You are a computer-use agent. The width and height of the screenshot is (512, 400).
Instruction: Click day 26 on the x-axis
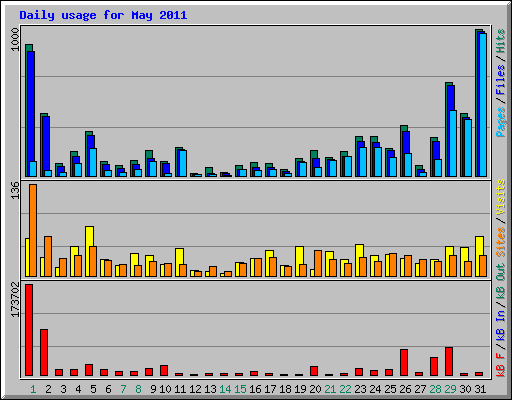[405, 389]
